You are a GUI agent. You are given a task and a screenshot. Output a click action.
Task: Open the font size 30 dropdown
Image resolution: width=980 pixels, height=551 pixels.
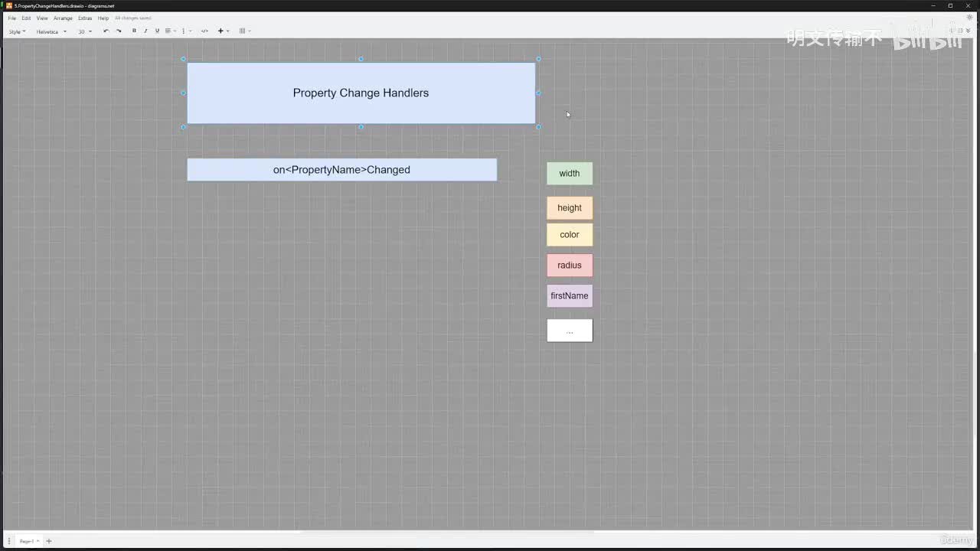[84, 31]
